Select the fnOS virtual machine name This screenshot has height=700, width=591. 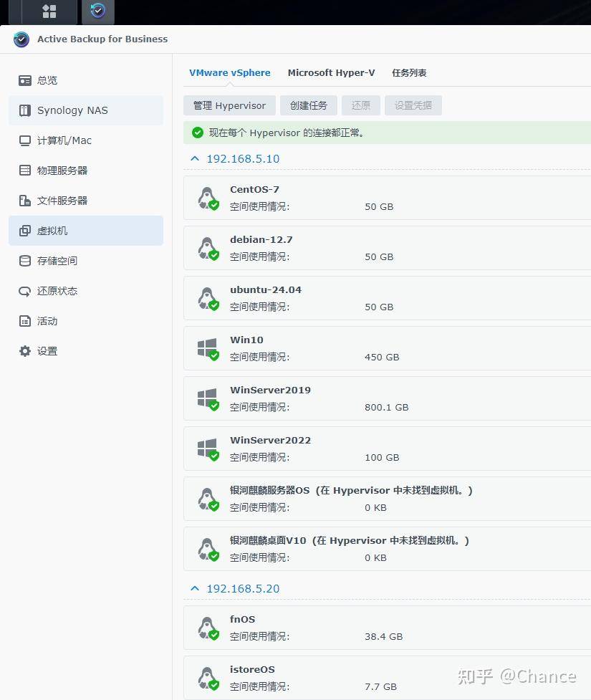pos(242,619)
